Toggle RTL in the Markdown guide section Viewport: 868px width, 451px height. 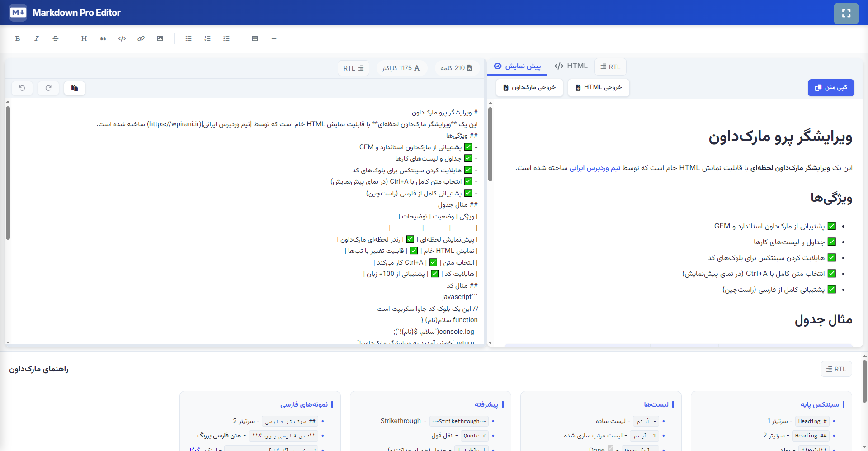[836, 369]
